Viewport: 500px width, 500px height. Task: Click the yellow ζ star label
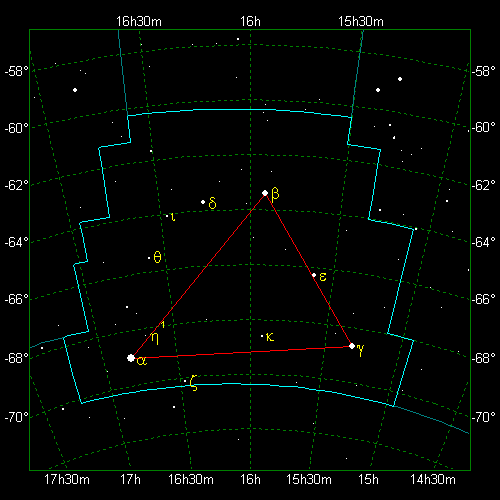click(193, 383)
